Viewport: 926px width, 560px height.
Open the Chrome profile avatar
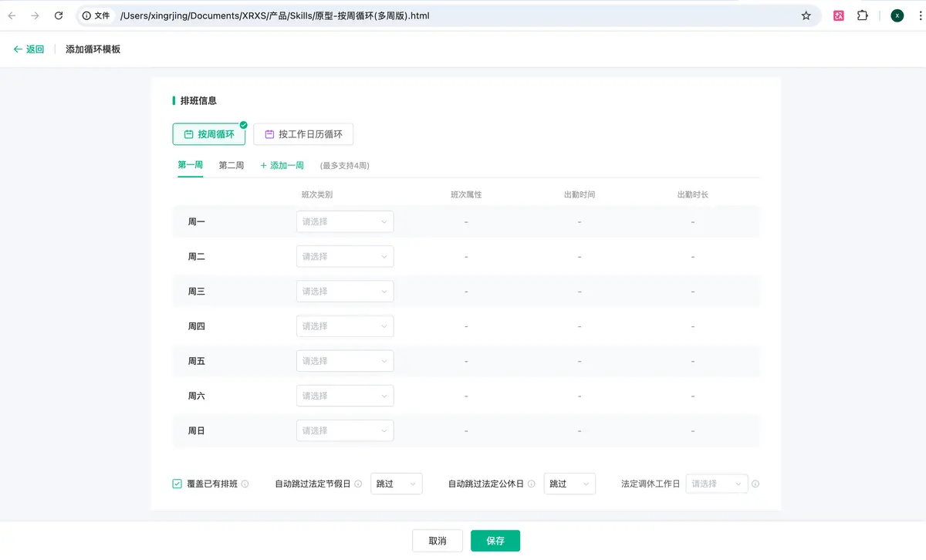pyautogui.click(x=897, y=15)
